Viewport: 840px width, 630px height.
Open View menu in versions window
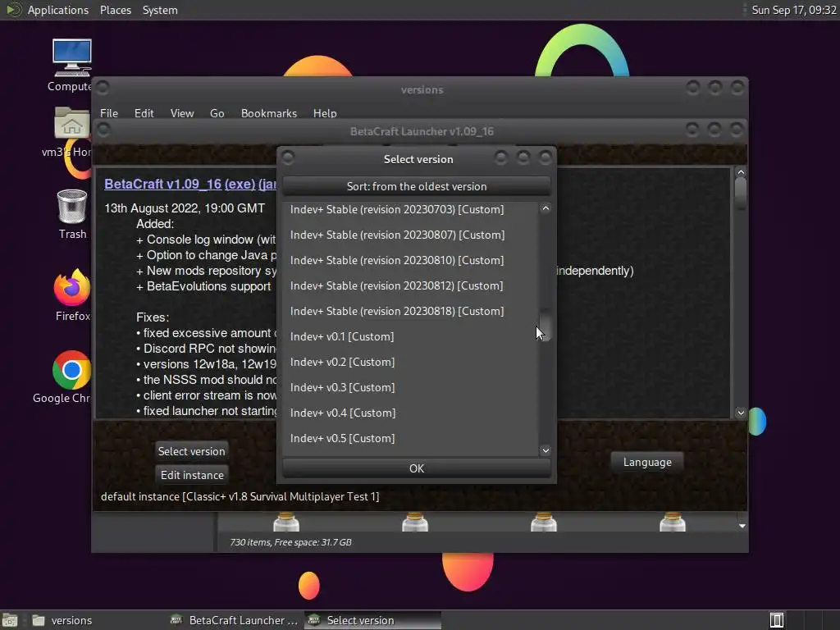181,113
